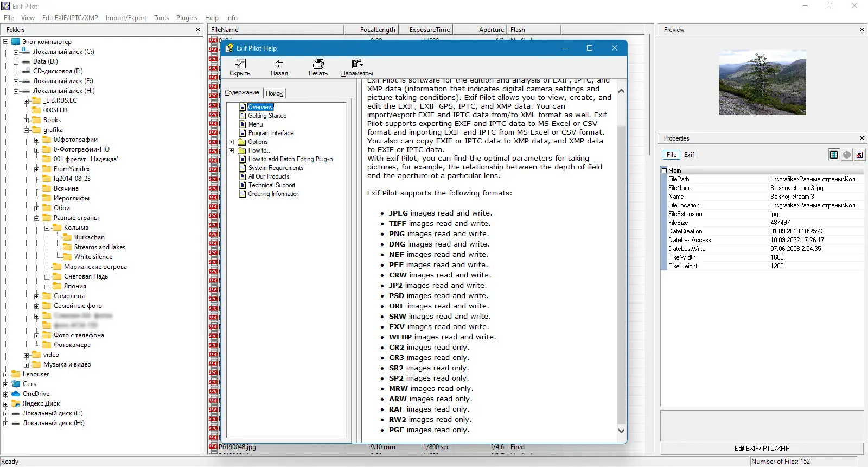Click the red icon in Properties toolbar

pos(860,155)
